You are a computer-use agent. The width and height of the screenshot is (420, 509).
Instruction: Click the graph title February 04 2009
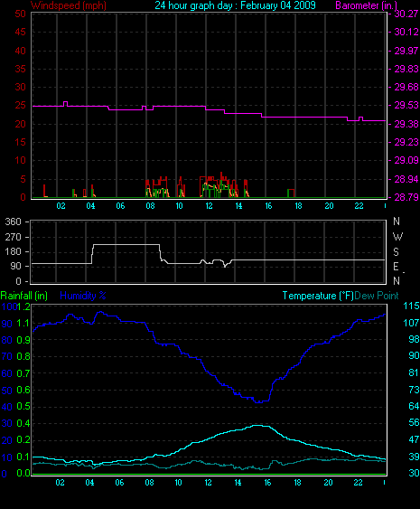(x=278, y=5)
